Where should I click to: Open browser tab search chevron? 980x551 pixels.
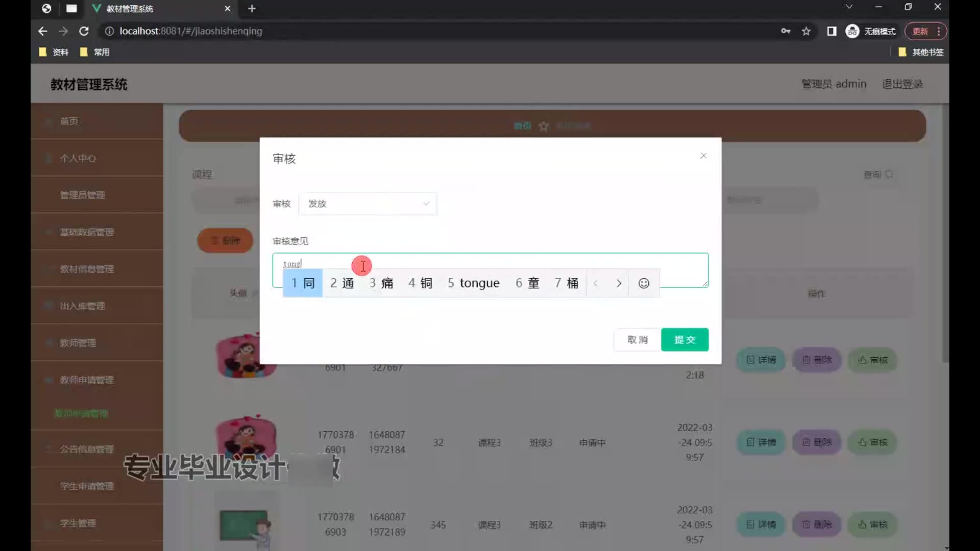849,7
